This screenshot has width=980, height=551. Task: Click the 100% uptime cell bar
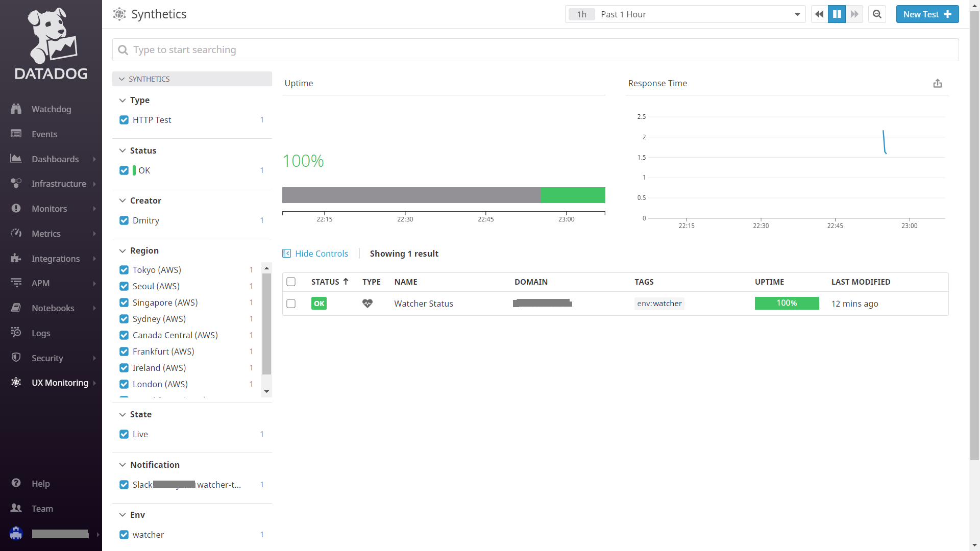coord(787,303)
